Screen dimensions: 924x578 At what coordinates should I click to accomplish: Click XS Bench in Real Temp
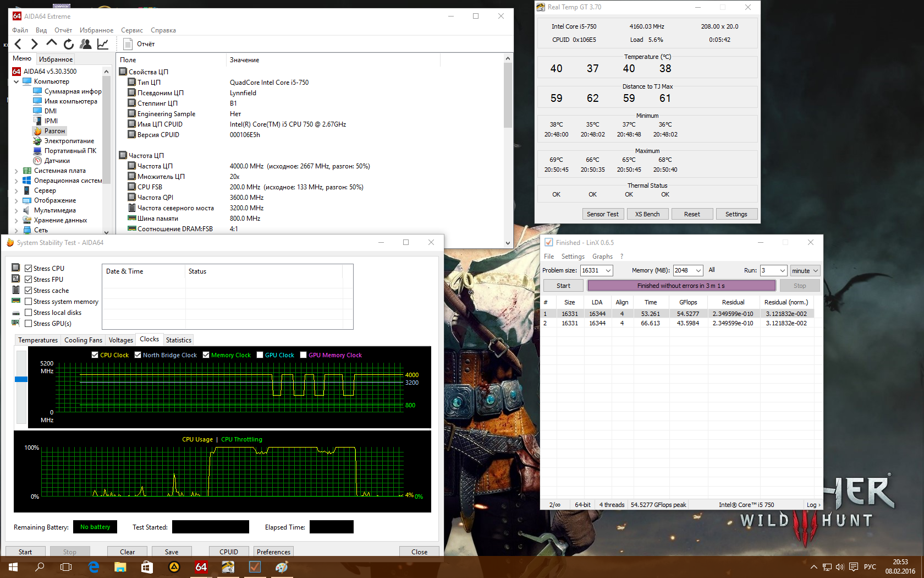tap(647, 214)
